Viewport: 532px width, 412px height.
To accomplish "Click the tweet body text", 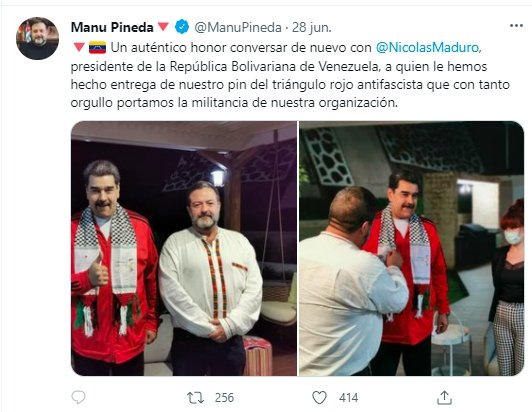I will click(290, 75).
